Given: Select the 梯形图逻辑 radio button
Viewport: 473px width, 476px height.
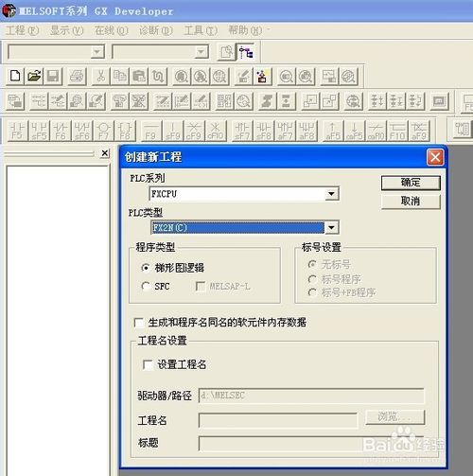Looking at the screenshot, I should [x=146, y=268].
